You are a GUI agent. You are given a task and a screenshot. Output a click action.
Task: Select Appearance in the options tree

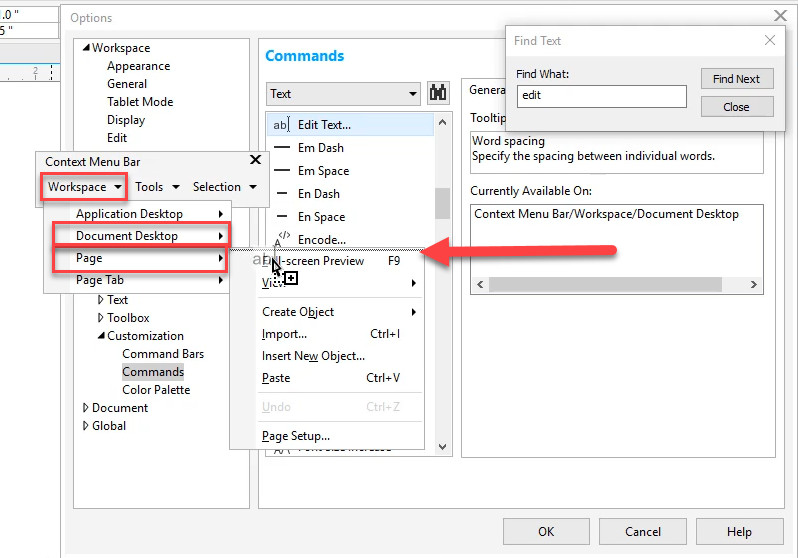pos(138,66)
